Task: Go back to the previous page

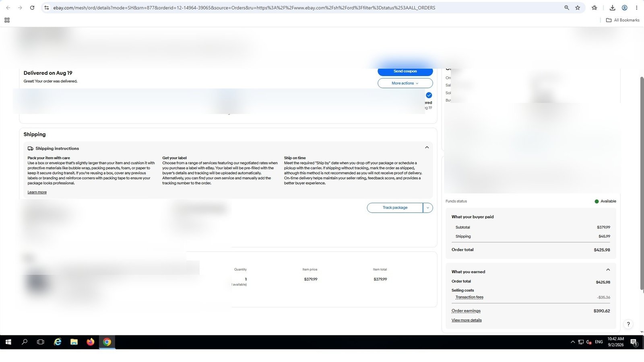Action: 8,8
